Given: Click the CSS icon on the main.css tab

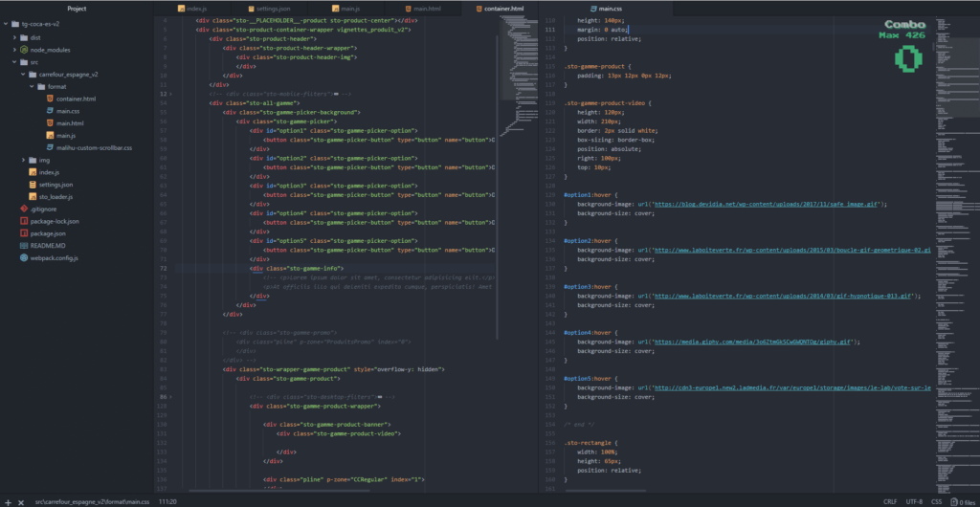Looking at the screenshot, I should tap(593, 9).
